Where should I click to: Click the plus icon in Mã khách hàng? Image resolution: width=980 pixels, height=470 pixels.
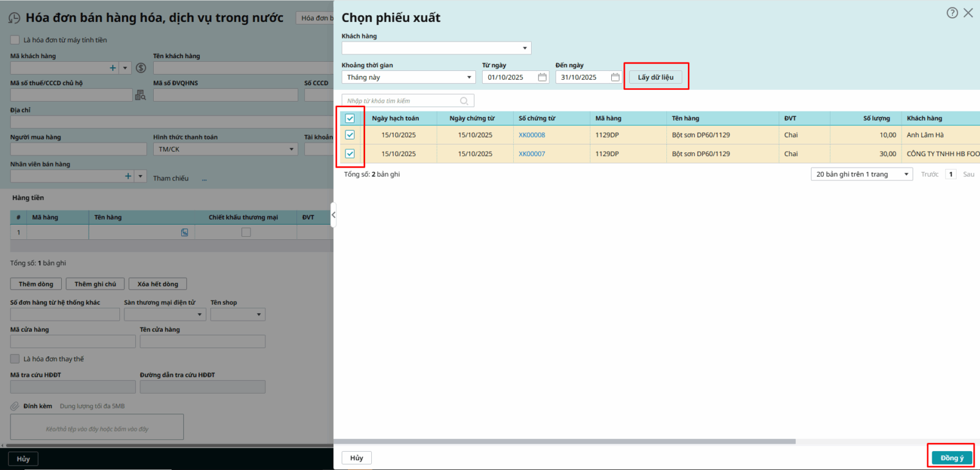click(x=113, y=68)
